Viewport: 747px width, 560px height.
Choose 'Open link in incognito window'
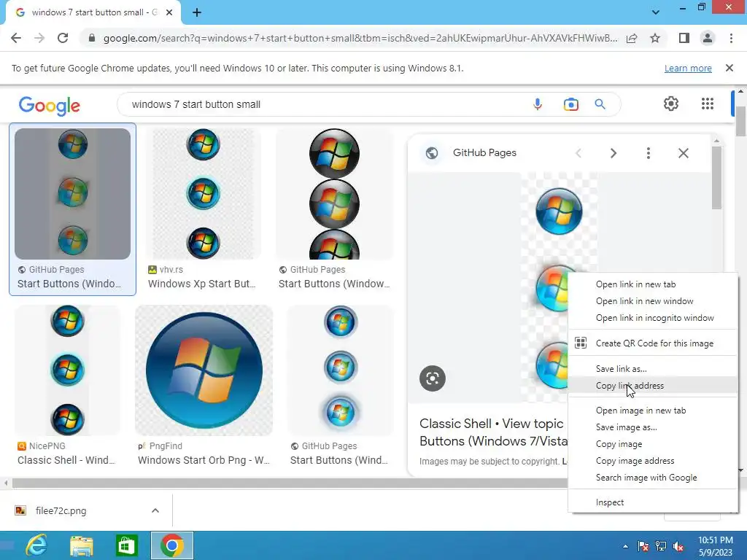[653, 318]
